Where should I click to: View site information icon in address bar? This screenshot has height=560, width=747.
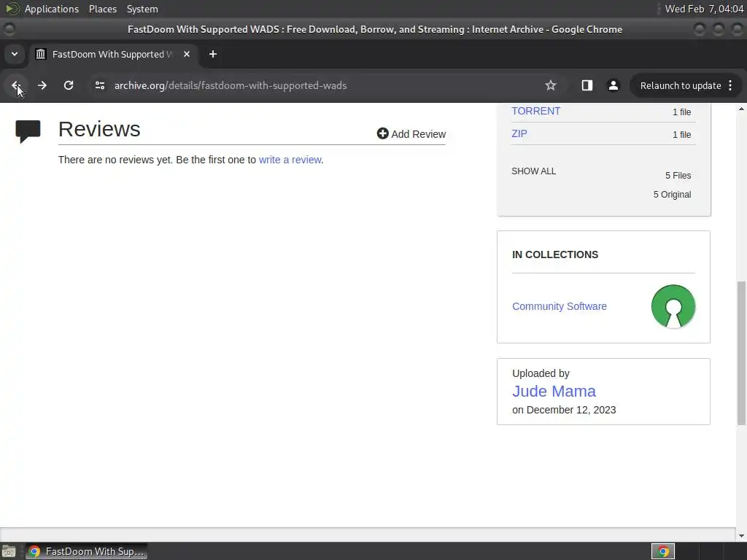point(99,86)
